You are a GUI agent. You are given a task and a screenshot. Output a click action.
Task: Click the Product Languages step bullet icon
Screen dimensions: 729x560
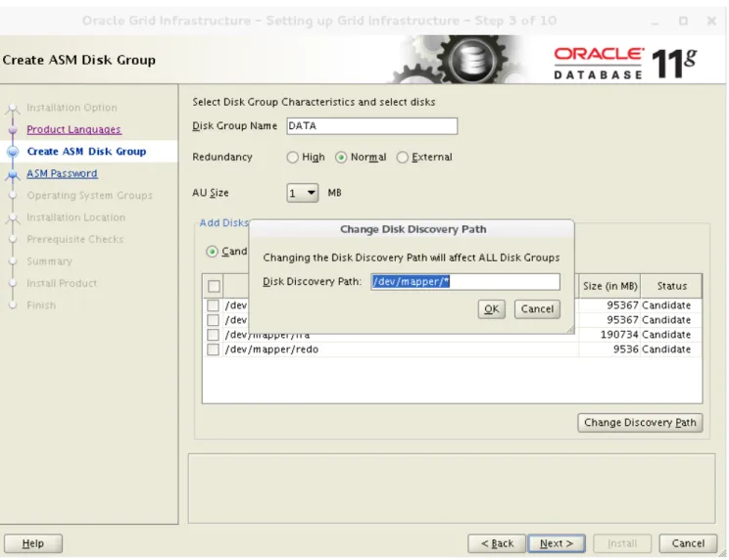tap(13, 129)
